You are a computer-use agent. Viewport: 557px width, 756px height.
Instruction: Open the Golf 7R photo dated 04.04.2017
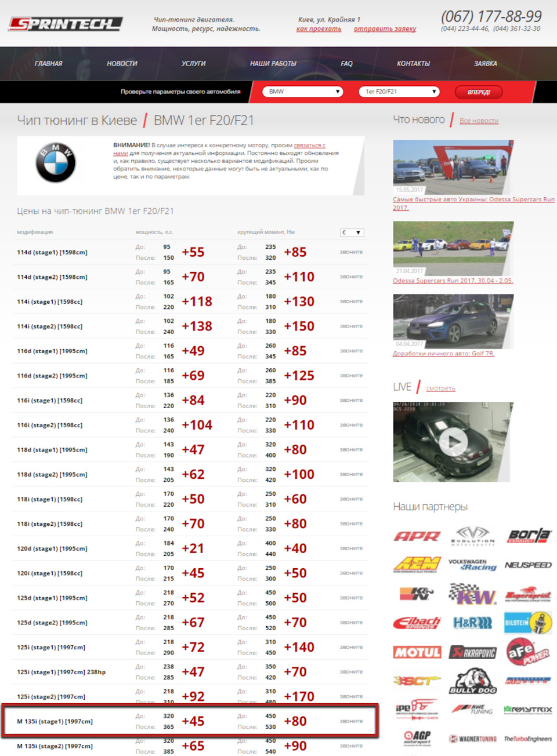point(453,321)
